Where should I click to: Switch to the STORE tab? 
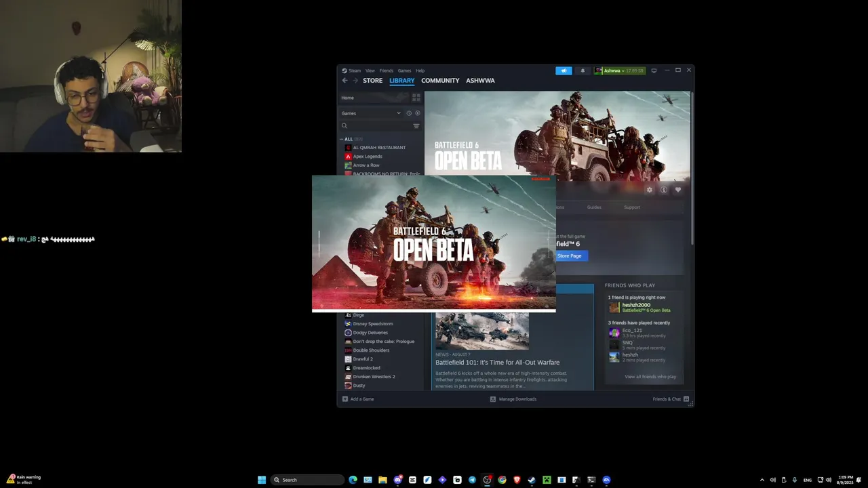point(372,81)
